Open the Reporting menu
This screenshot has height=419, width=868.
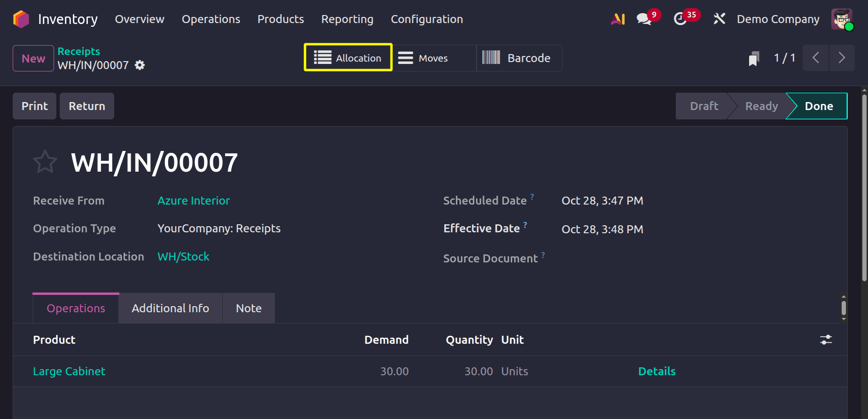coord(347,19)
